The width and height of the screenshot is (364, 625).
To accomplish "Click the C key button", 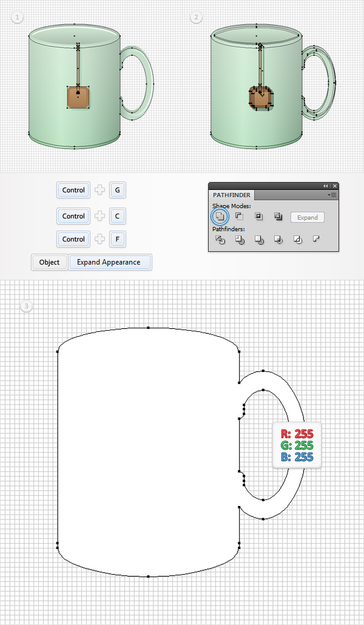I will (x=118, y=216).
